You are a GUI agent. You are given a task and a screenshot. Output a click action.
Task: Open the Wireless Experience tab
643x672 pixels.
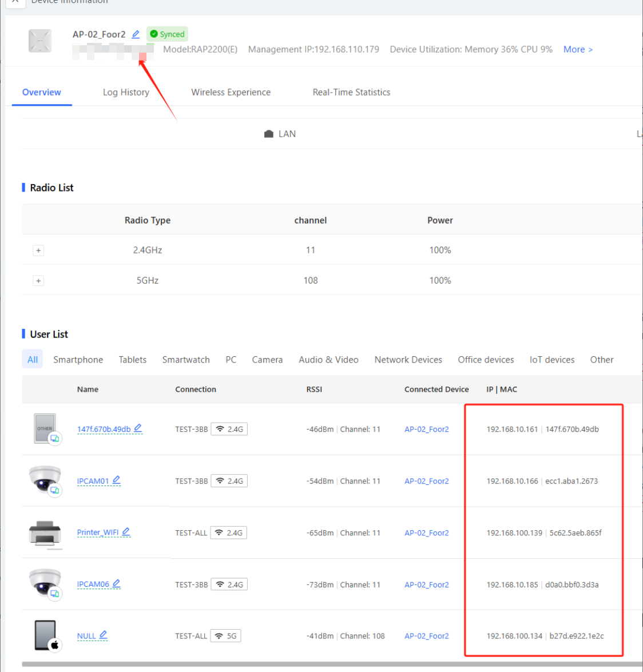231,93
